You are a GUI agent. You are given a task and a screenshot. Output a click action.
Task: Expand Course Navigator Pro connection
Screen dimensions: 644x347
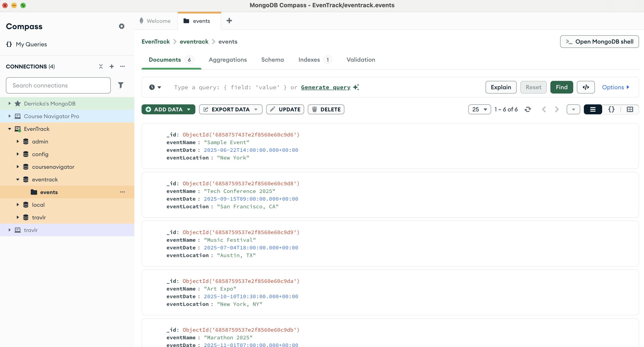[x=9, y=116]
